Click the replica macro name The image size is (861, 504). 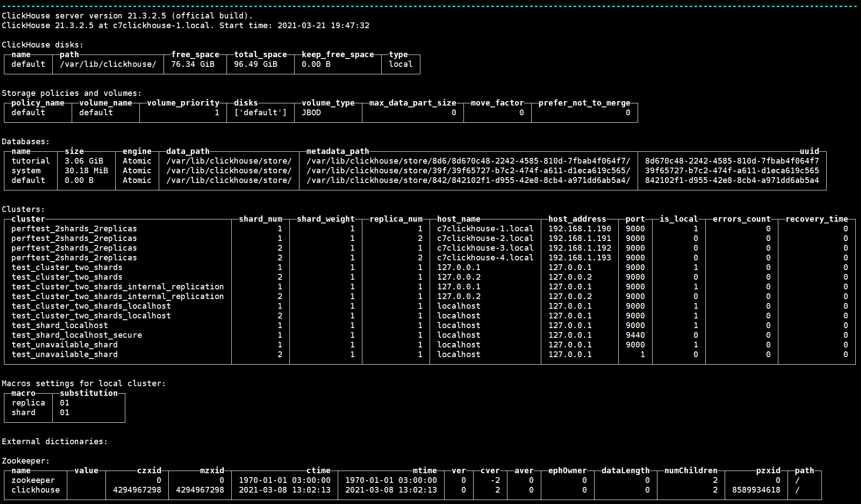point(28,403)
